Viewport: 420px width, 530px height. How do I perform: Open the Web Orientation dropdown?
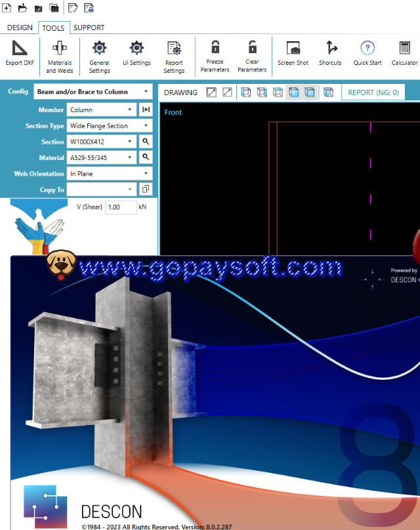110,173
